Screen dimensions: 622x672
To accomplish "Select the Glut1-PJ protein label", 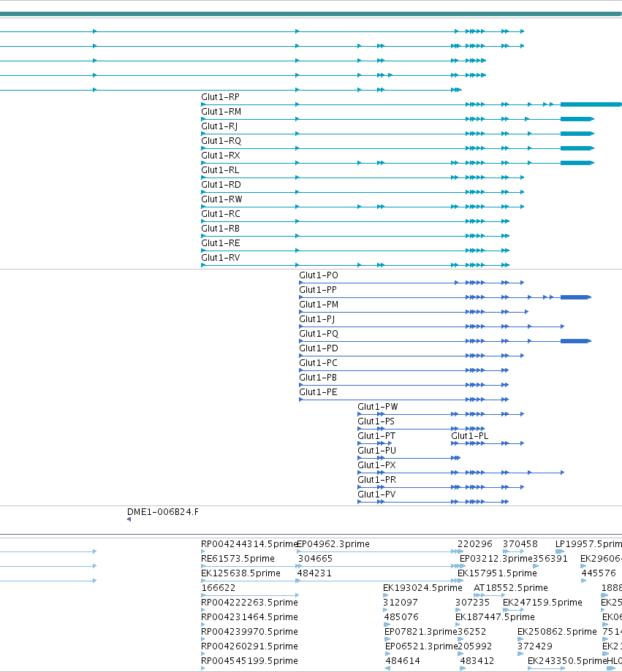I will (317, 319).
